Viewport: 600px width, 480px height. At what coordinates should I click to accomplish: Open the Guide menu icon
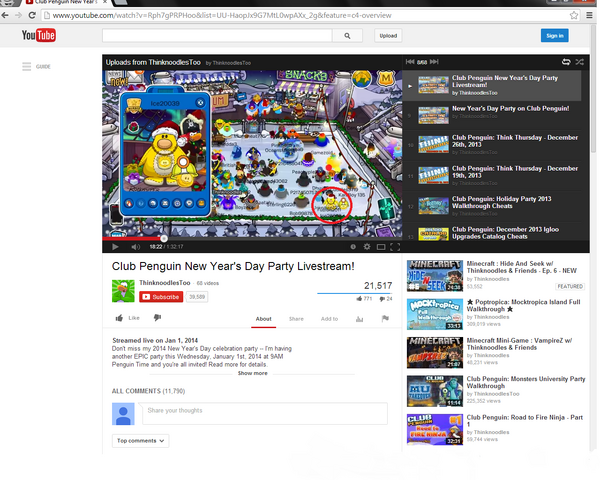coord(26,67)
